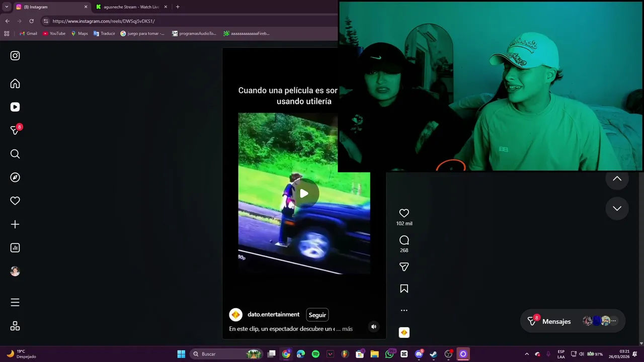Screen dimensions: 644x362
Task: Go back in the browser
Action: tap(7, 21)
